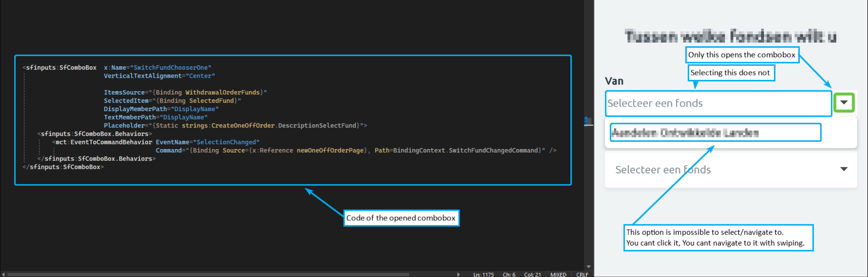Click the Placeholder attribute in code
Image resolution: width=868 pixels, height=277 pixels.
(x=124, y=125)
